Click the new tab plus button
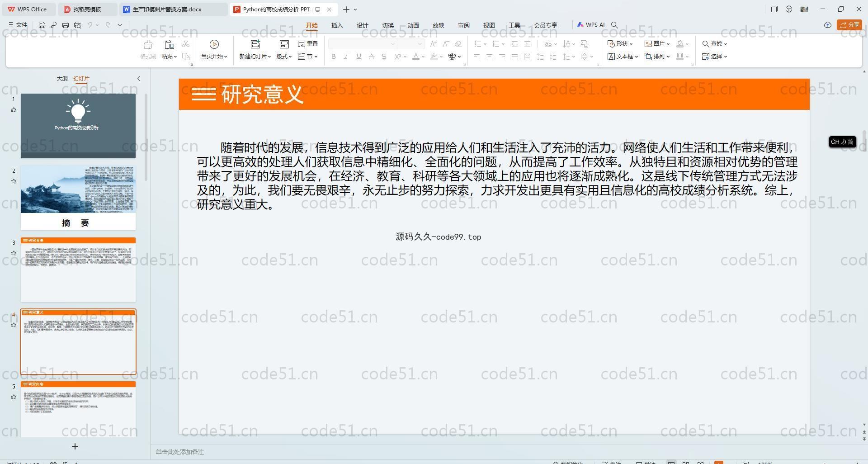This screenshot has width=868, height=464. pyautogui.click(x=346, y=9)
